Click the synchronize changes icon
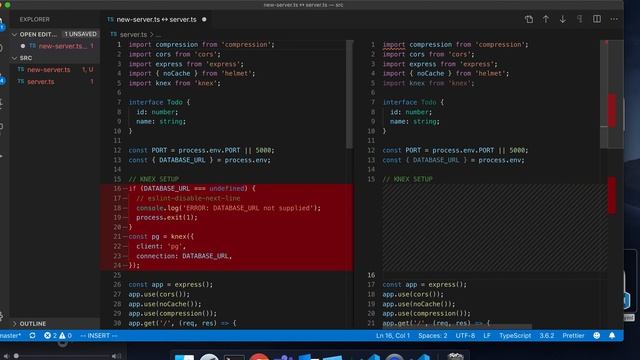Viewport: 640px width, 360px height. pos(32,336)
